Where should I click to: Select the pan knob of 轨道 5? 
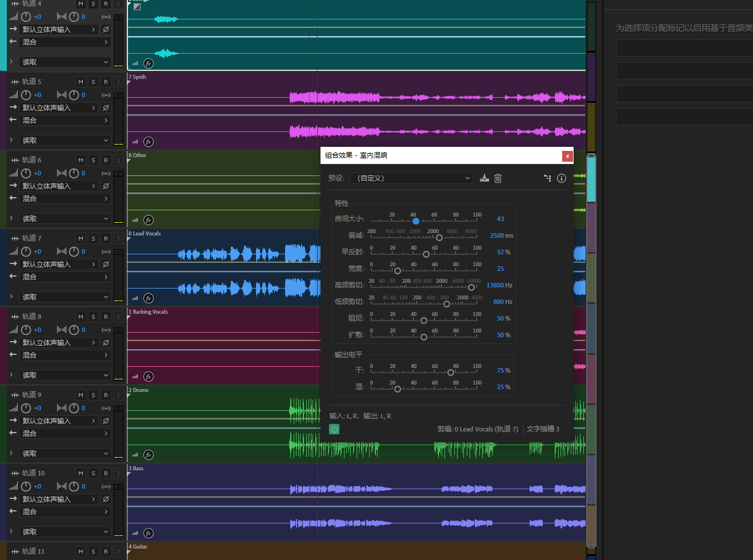74,95
